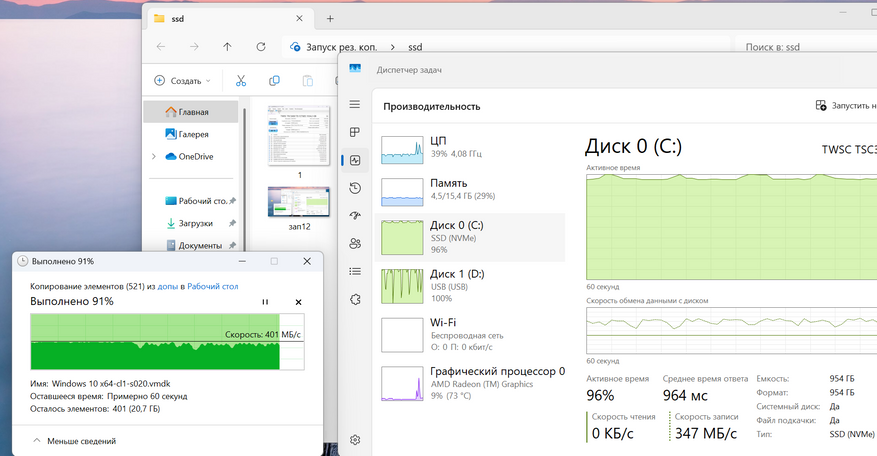The image size is (877, 456).
Task: Select Память performance entry
Action: (x=470, y=190)
